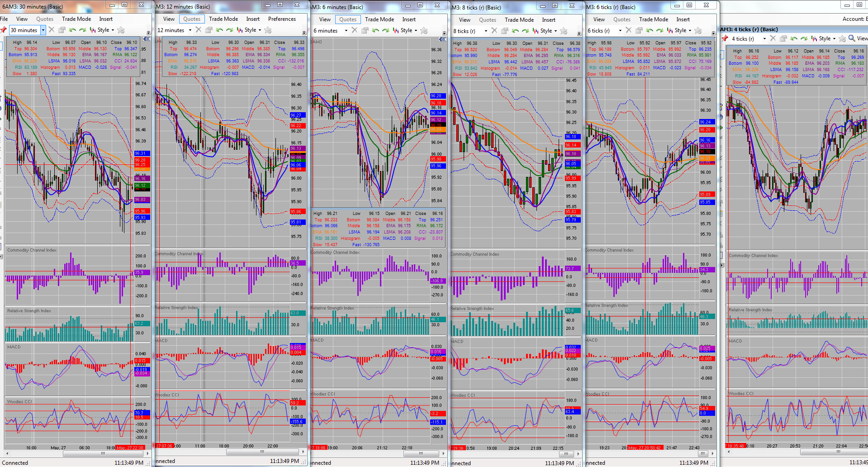Click Relative Strength Index label in 8 ticks chart
The height and width of the screenshot is (467, 868).
pos(472,309)
